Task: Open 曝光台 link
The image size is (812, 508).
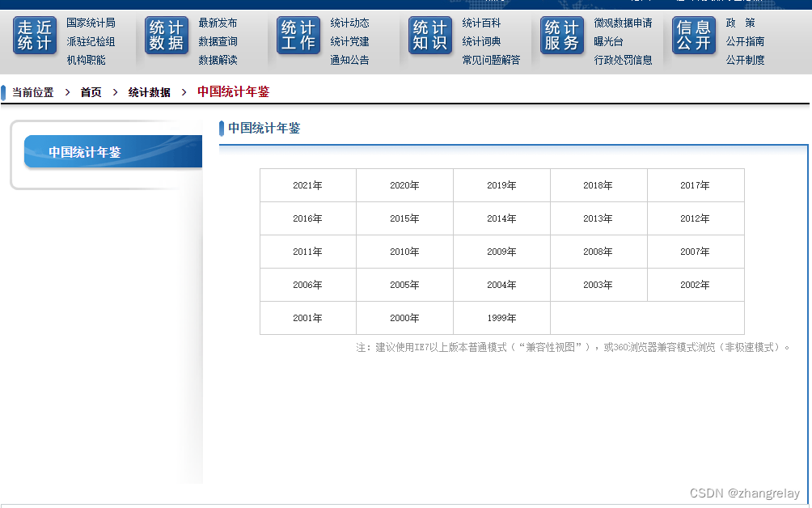Action: click(x=608, y=41)
